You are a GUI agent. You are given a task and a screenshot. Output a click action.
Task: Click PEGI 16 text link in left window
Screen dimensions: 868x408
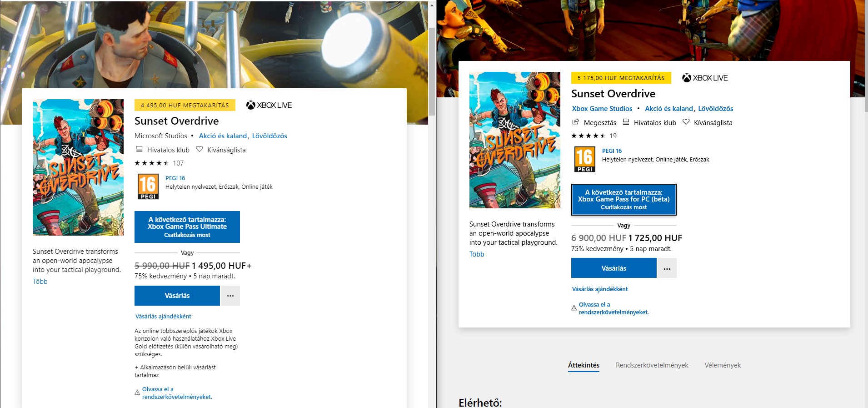(x=175, y=178)
